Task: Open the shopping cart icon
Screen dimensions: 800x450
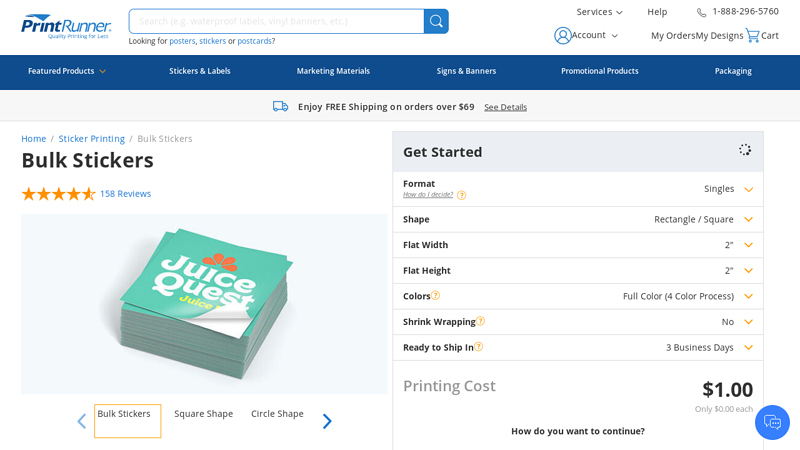Action: pos(752,35)
